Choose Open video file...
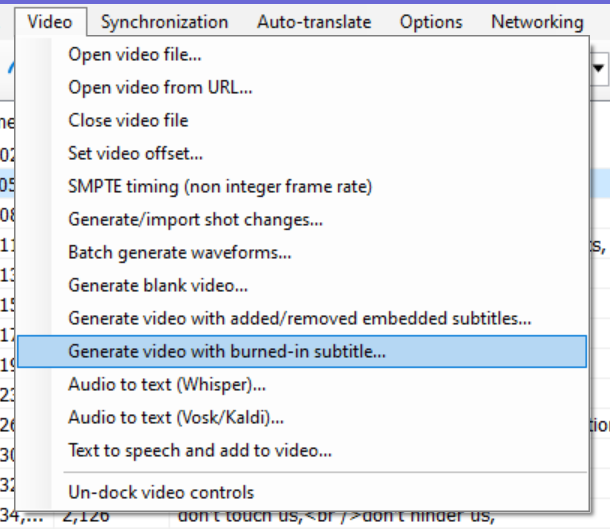610x529 pixels. (134, 55)
